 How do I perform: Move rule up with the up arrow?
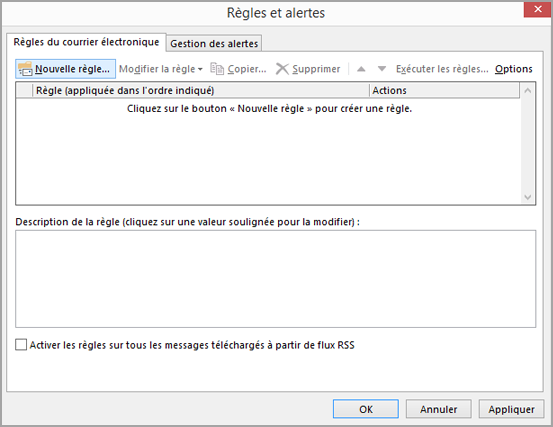361,69
